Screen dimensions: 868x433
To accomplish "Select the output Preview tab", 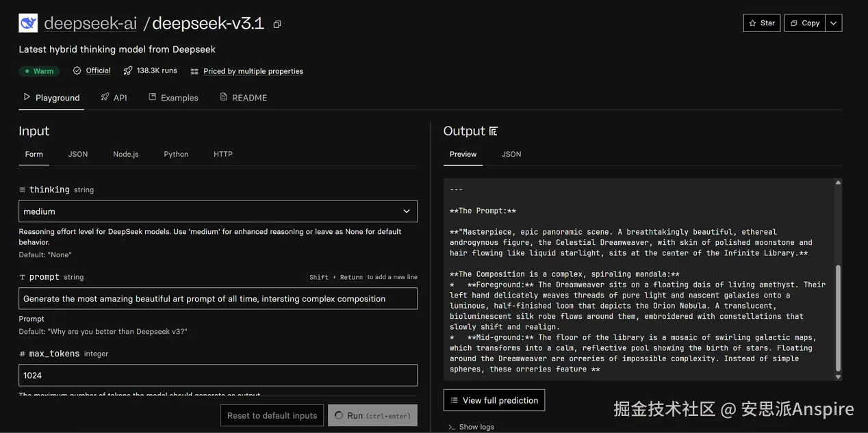I will pyautogui.click(x=463, y=154).
